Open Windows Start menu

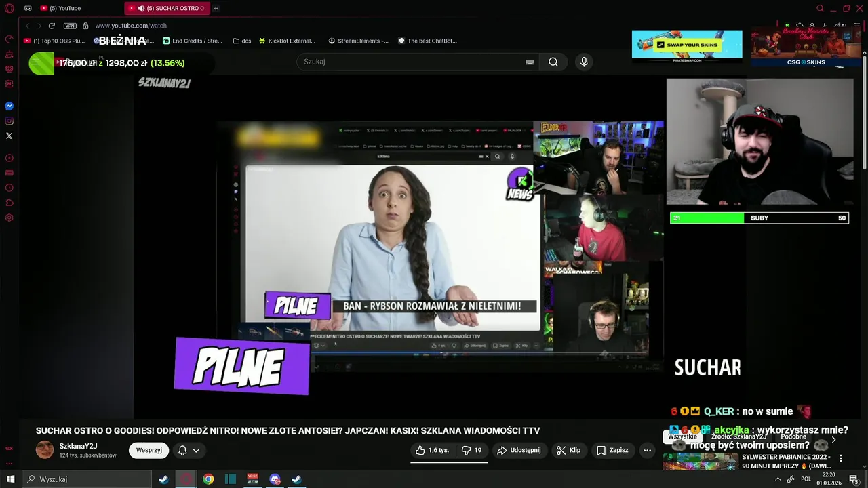click(x=10, y=479)
